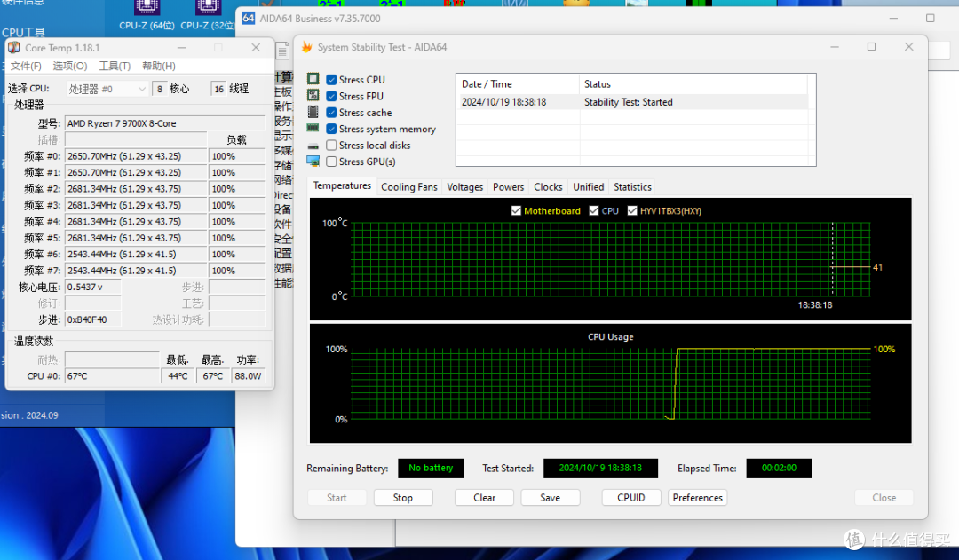This screenshot has height=560, width=959.
Task: Toggle the HYV1TBX3(HXY) graph checkbox
Action: click(x=632, y=211)
